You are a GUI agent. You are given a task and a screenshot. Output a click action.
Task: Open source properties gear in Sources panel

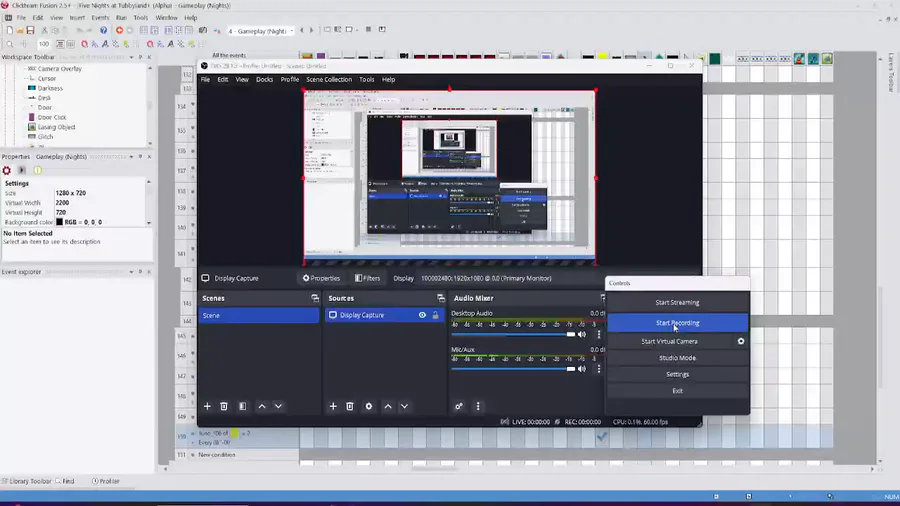(x=368, y=406)
